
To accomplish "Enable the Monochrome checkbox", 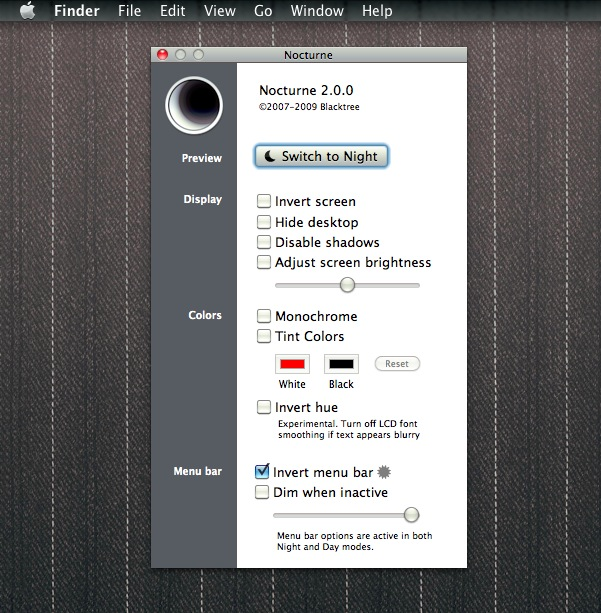I will click(x=264, y=316).
